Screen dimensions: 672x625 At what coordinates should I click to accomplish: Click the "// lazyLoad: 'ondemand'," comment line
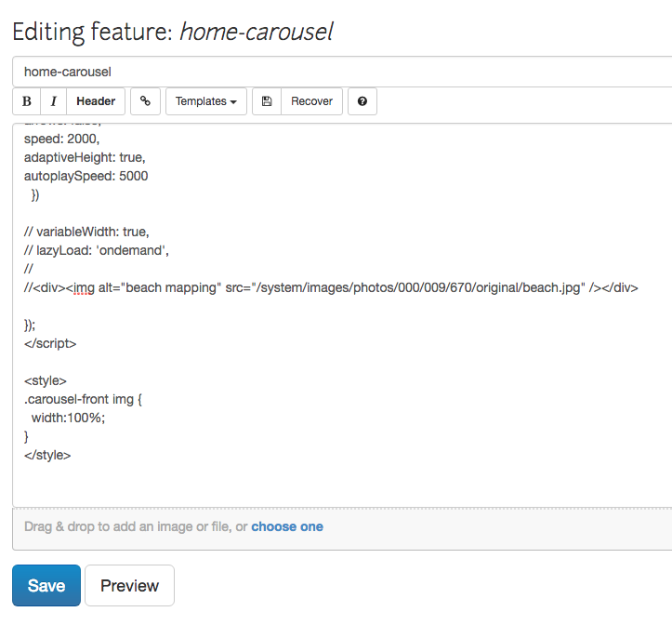click(97, 250)
